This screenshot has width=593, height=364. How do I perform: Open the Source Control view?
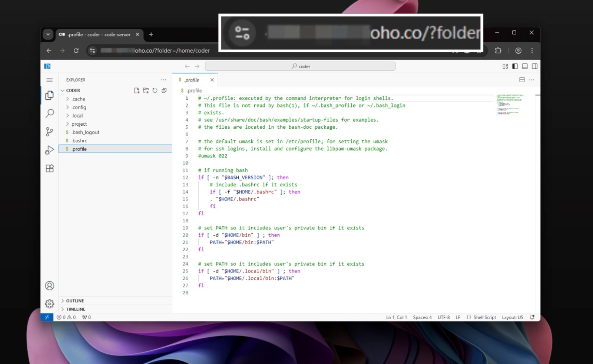(50, 132)
